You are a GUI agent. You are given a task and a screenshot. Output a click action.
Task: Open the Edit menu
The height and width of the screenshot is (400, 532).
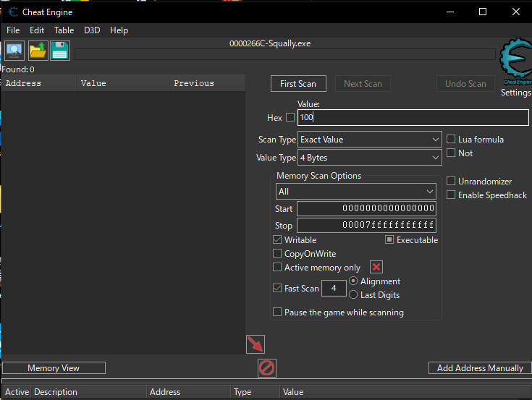(37, 30)
